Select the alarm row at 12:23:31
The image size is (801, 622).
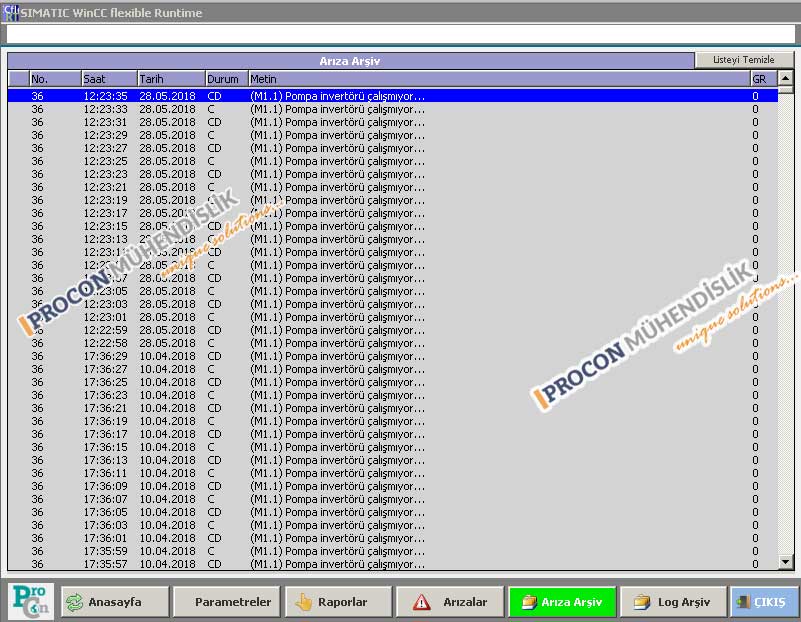(392, 122)
